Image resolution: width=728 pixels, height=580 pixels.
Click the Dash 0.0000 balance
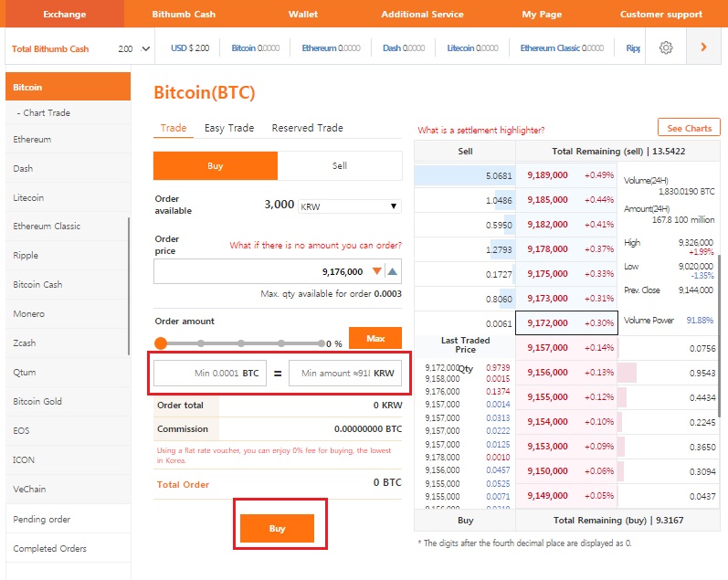pos(404,47)
